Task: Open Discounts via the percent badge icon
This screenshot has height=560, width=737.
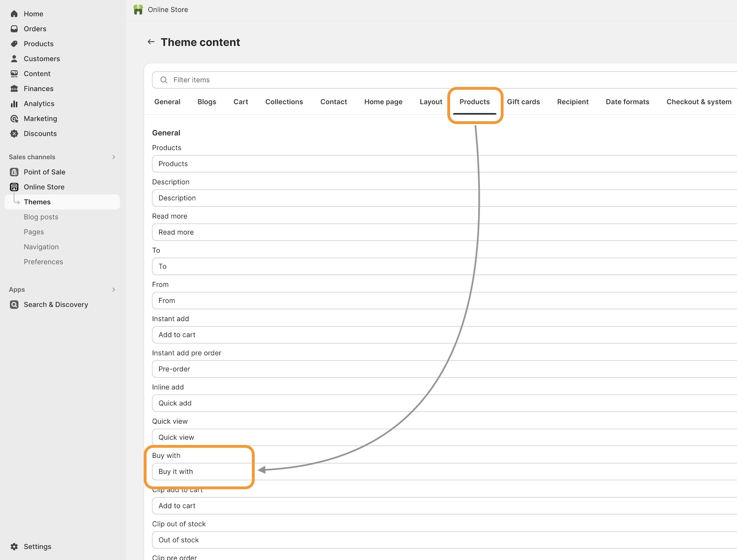Action: point(14,134)
